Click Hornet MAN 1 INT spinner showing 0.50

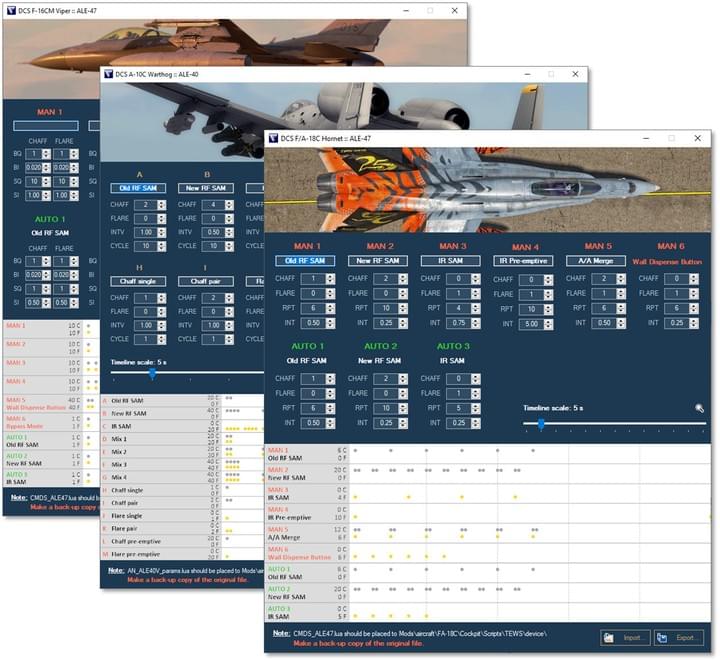click(318, 323)
